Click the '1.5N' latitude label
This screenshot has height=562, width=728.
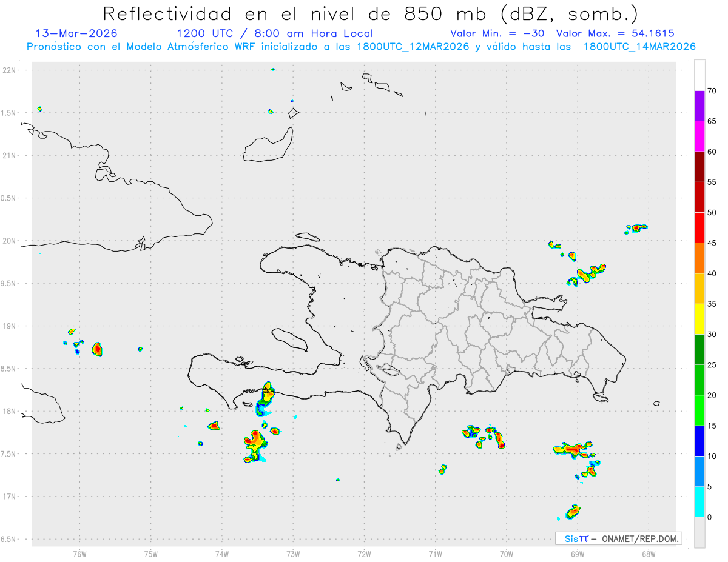pos(9,113)
